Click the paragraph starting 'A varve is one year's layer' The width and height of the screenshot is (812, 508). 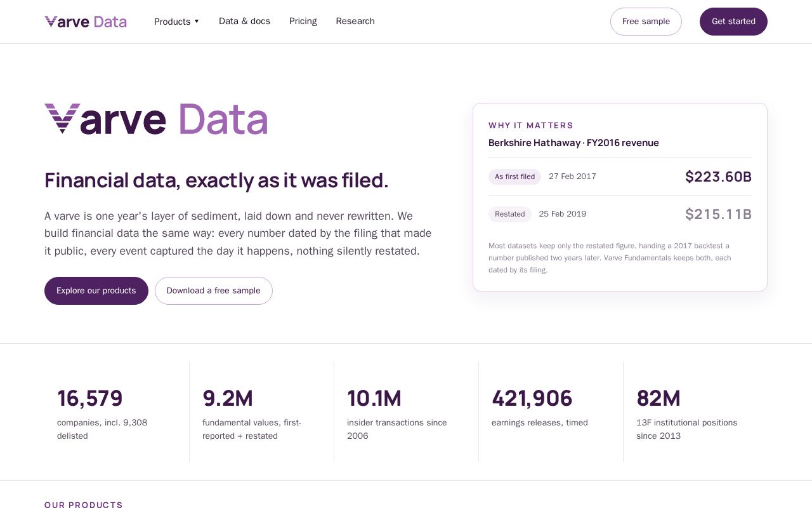(238, 234)
